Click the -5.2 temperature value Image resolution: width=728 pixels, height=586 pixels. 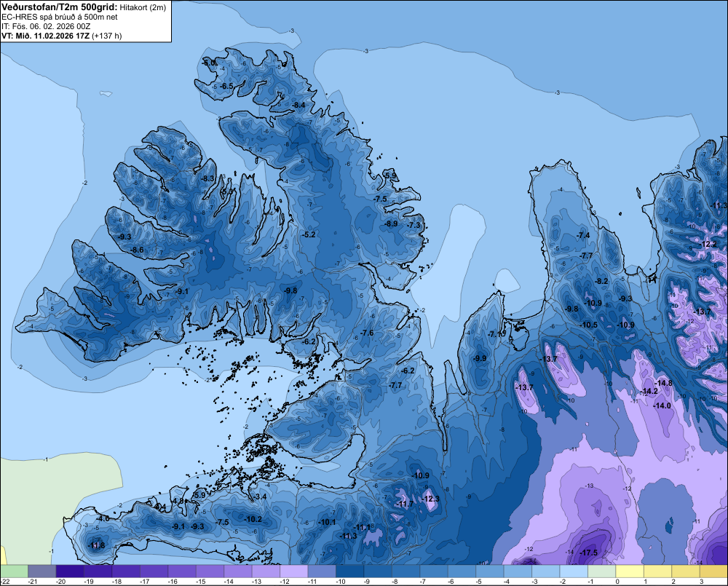click(309, 235)
